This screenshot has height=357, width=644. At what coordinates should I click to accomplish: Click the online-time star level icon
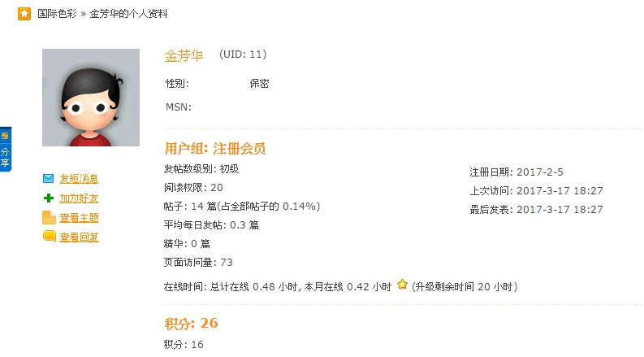(x=402, y=284)
